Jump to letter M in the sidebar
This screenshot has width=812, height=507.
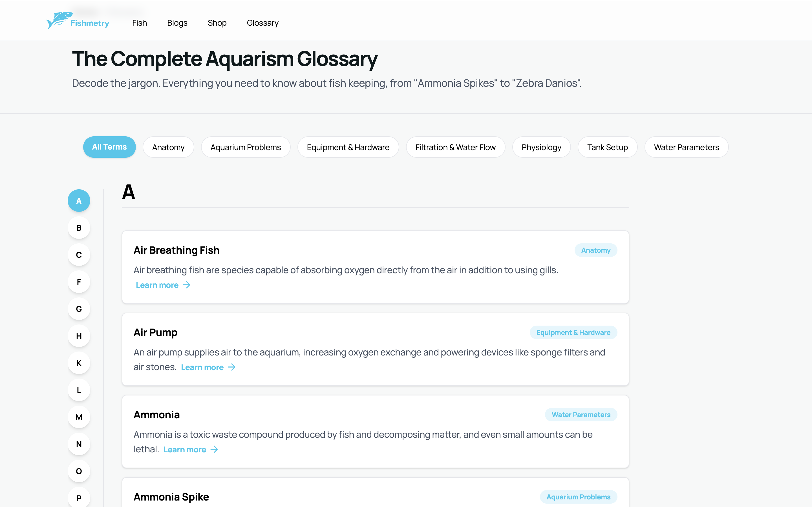(x=78, y=417)
